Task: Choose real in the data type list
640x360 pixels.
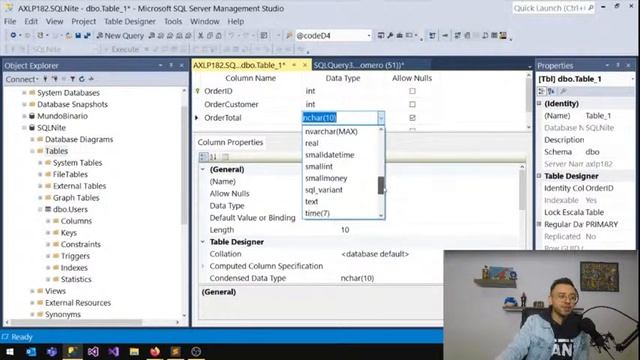Action: pos(312,143)
